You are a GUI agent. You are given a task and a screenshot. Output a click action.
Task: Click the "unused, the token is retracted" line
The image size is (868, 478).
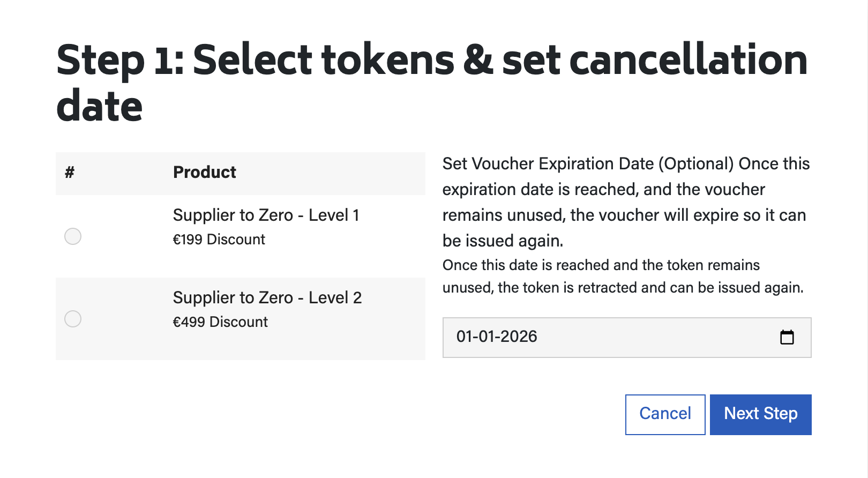coord(623,288)
